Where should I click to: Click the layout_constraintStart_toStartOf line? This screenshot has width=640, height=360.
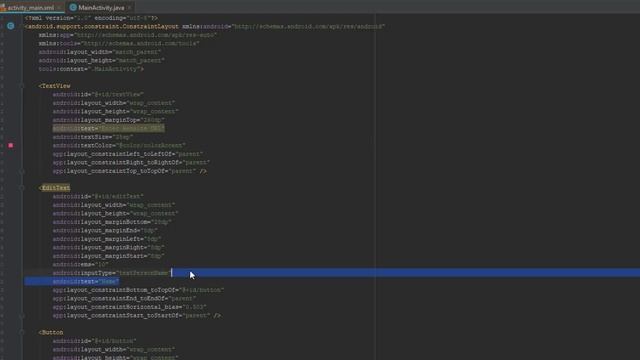tap(136, 316)
